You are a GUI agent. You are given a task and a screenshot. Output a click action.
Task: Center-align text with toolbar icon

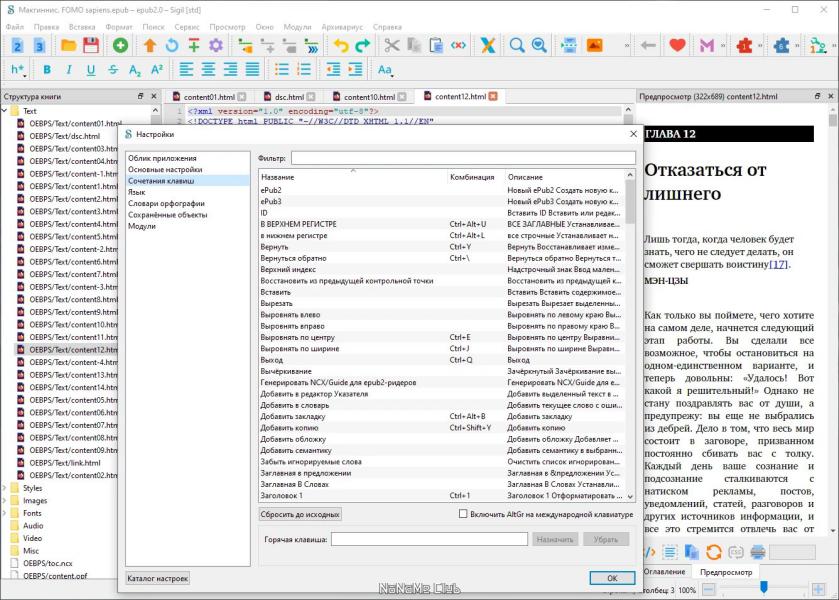208,70
